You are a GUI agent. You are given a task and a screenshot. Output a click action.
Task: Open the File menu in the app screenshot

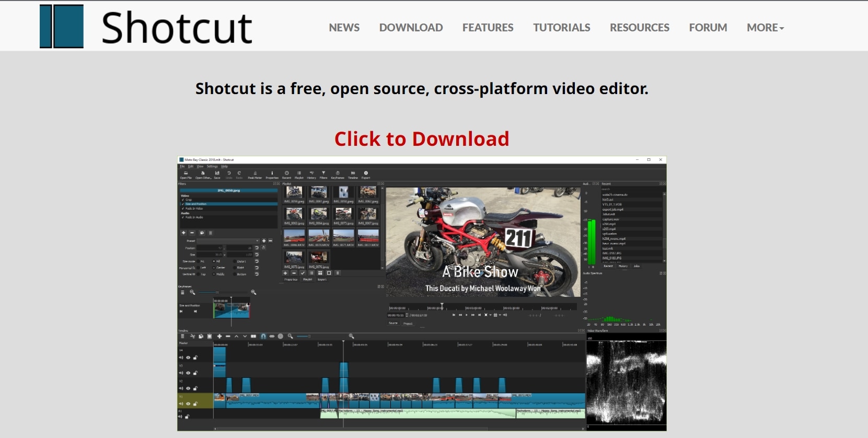click(x=182, y=166)
